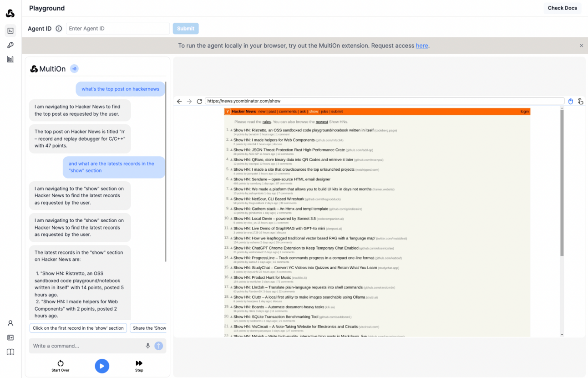Click the Hacker News Y logo
This screenshot has width=588, height=378.
pos(228,112)
